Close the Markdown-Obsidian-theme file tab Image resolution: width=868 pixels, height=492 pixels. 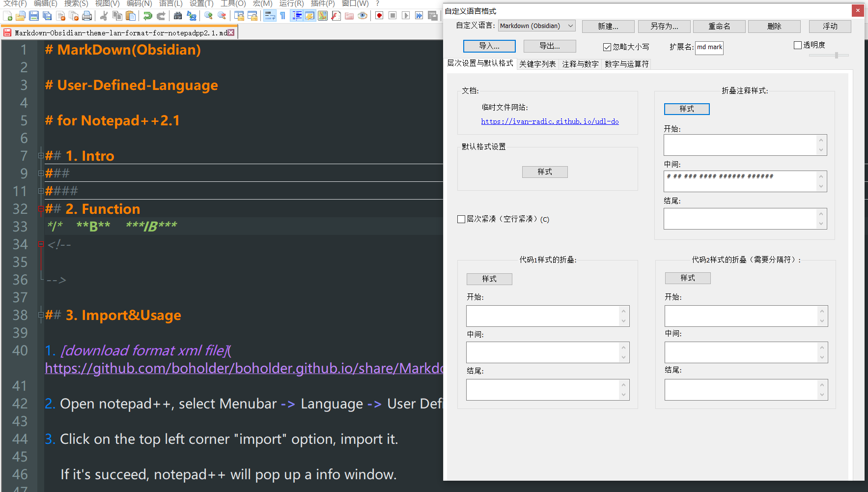(231, 32)
